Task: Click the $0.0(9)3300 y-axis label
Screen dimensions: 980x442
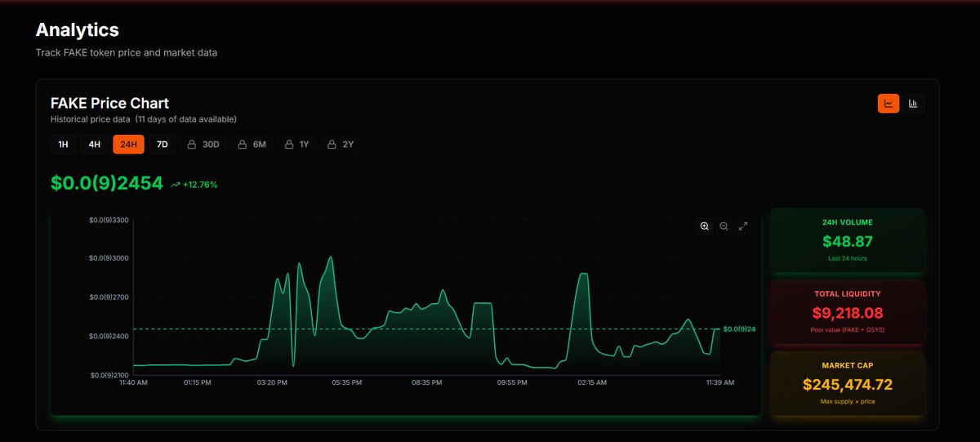Action: [x=109, y=220]
